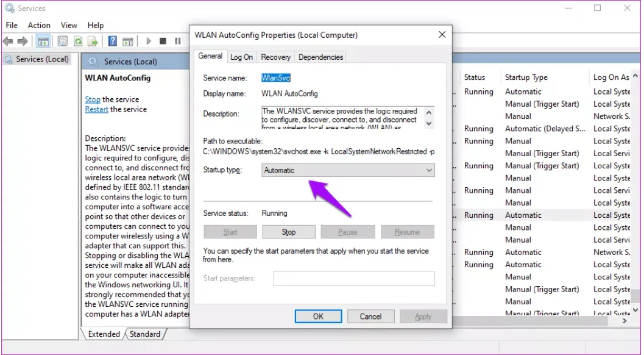
Task: Click the Stop Service square toolbar icon
Action: pos(163,41)
